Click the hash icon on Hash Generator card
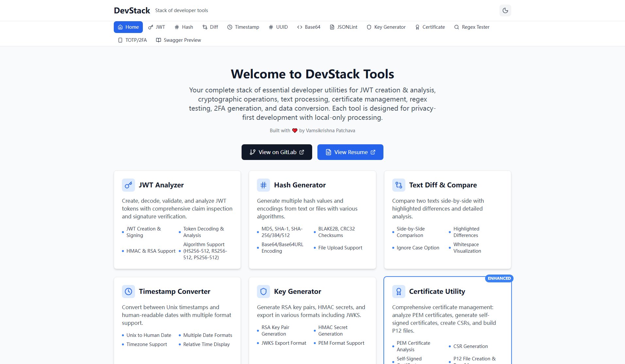The height and width of the screenshot is (364, 625). (x=263, y=185)
